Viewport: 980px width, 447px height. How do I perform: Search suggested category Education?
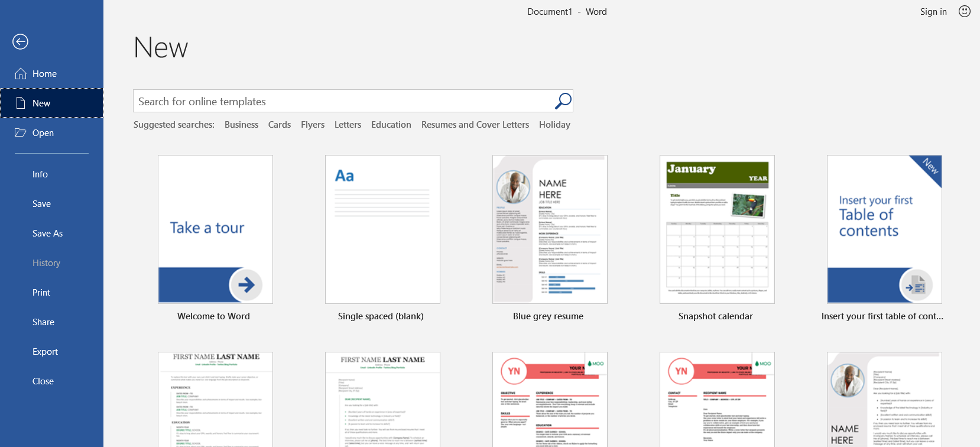[x=391, y=124]
